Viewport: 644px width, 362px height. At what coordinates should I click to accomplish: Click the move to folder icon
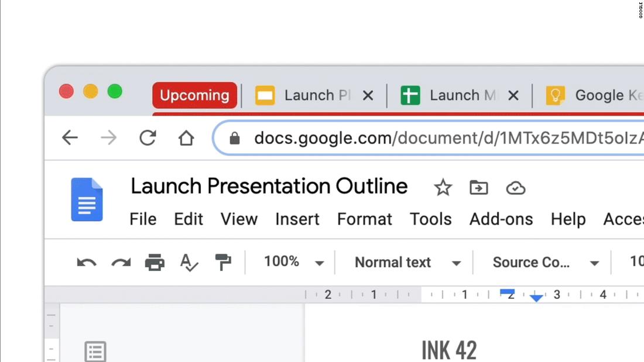point(479,188)
